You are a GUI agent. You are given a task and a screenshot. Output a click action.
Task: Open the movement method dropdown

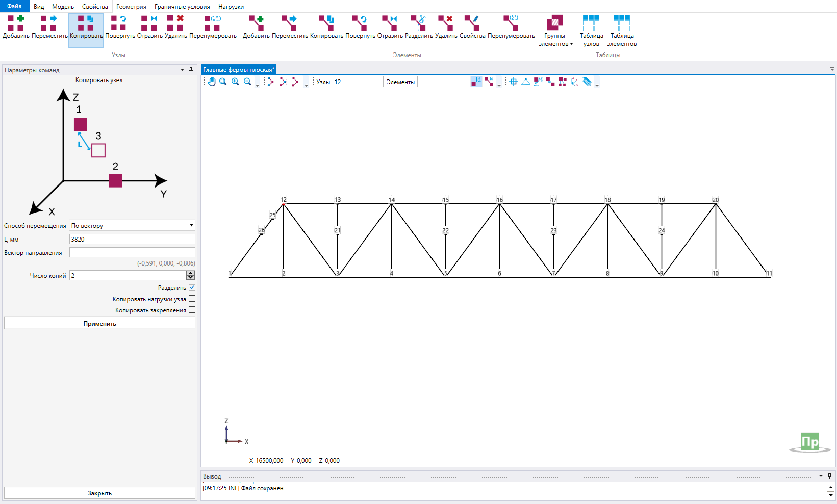(132, 225)
